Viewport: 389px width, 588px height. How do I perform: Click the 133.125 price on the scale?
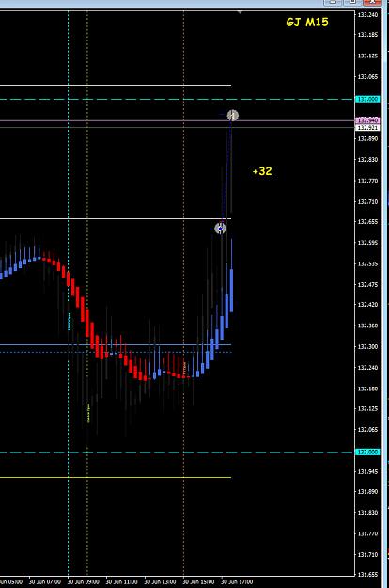pyautogui.click(x=367, y=56)
